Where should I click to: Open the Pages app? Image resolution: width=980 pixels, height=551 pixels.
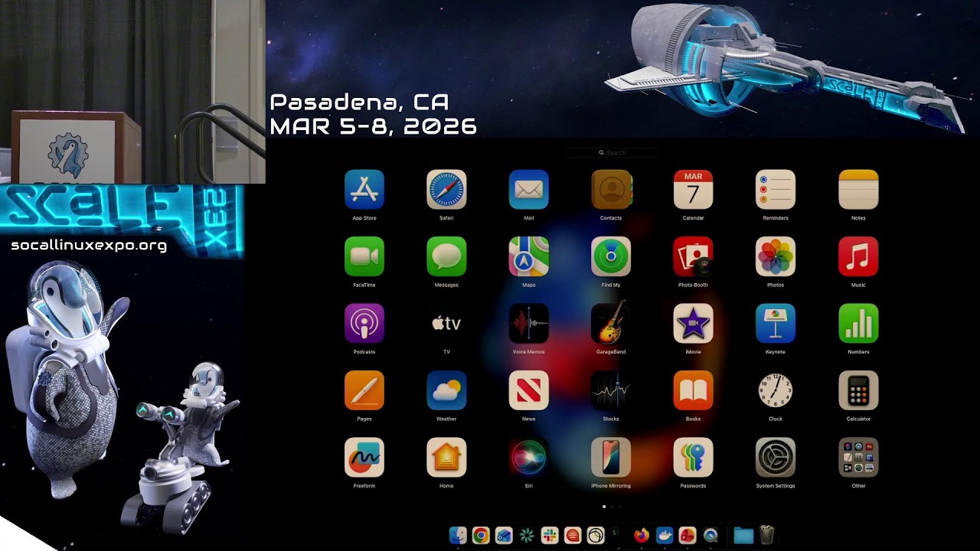(x=364, y=390)
